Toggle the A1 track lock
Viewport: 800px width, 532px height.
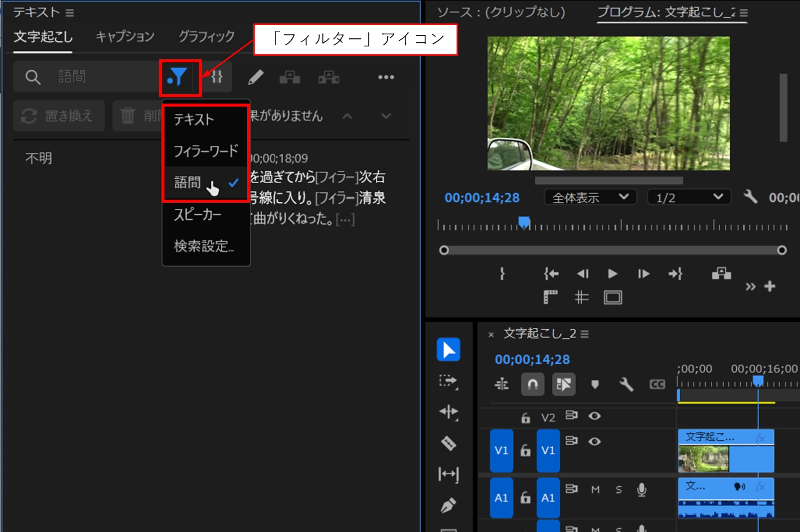point(525,497)
